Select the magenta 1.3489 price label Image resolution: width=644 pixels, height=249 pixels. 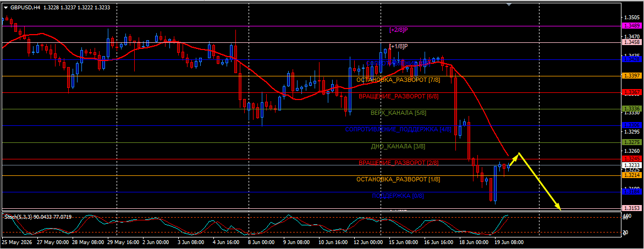tap(631, 26)
